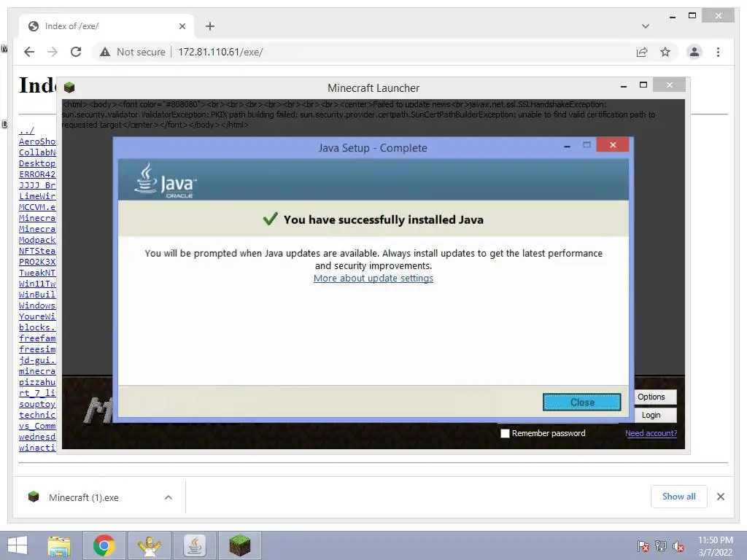Screen dimensions: 747x560
Task: Bookmark this page with star icon
Action: 665,52
